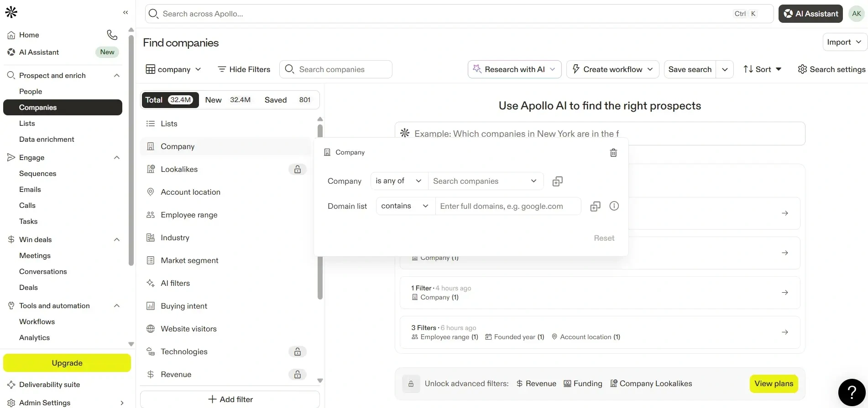Click the bulk add icon next to Search companies dropdown
Viewport: 868px width, 408px height.
[557, 181]
